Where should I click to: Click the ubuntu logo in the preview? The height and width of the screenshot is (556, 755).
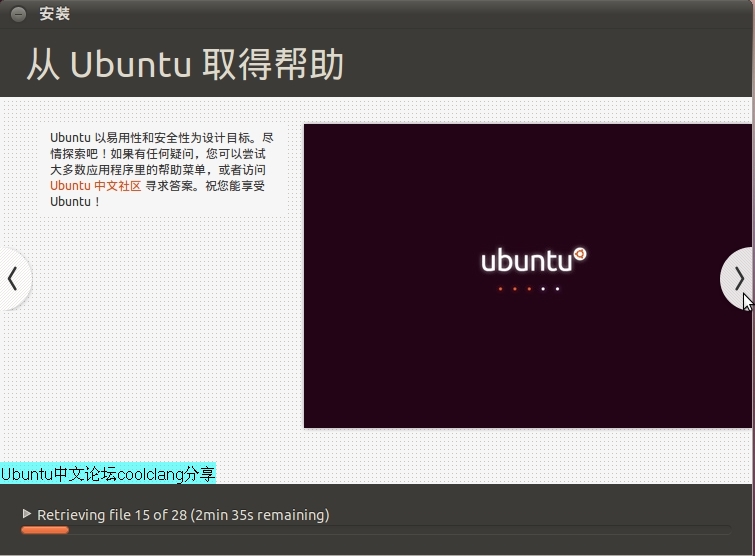point(534,260)
